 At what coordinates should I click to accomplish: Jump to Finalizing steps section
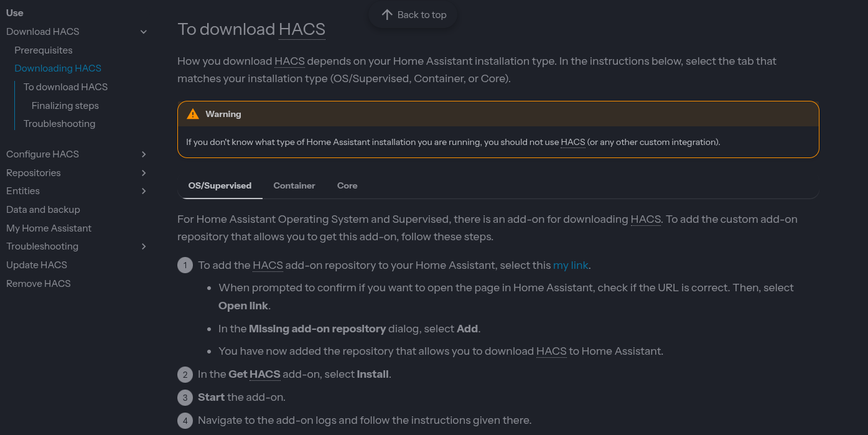[x=65, y=106]
